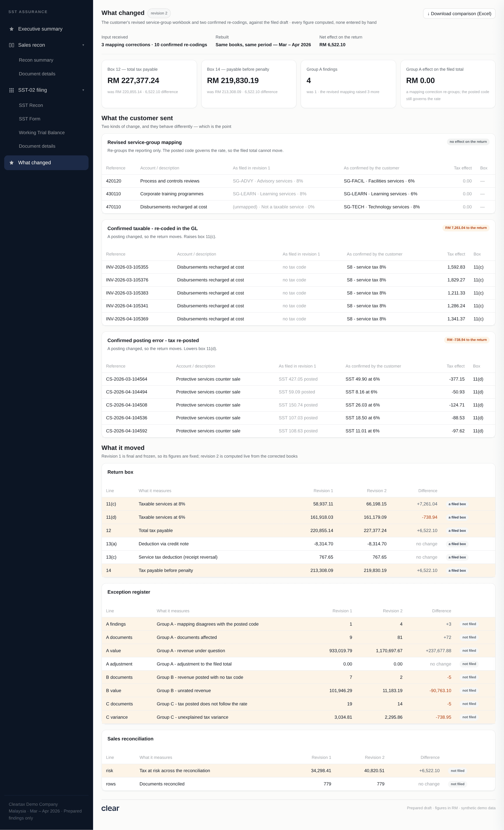
Task: Click 'Group C - unexplained tax variance'
Action: 192,717
